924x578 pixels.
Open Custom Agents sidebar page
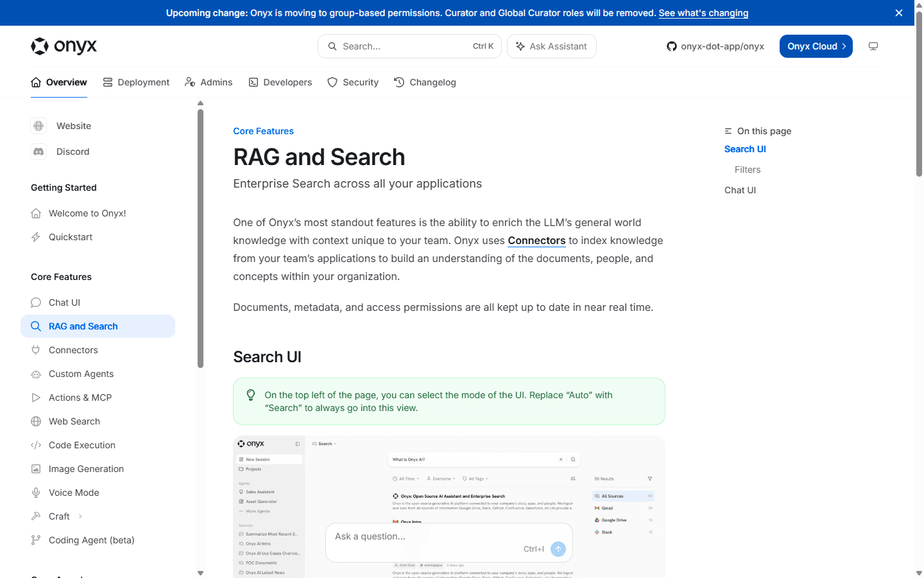coord(98,374)
